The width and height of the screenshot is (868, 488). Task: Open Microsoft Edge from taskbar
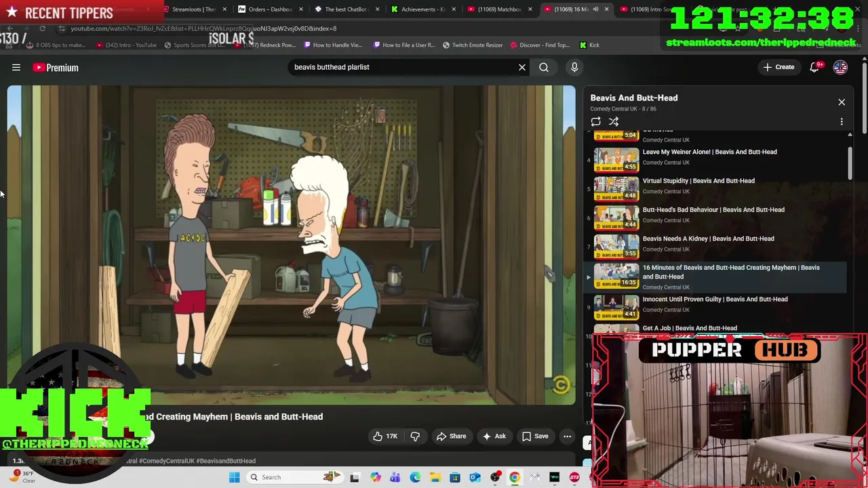[x=415, y=477]
